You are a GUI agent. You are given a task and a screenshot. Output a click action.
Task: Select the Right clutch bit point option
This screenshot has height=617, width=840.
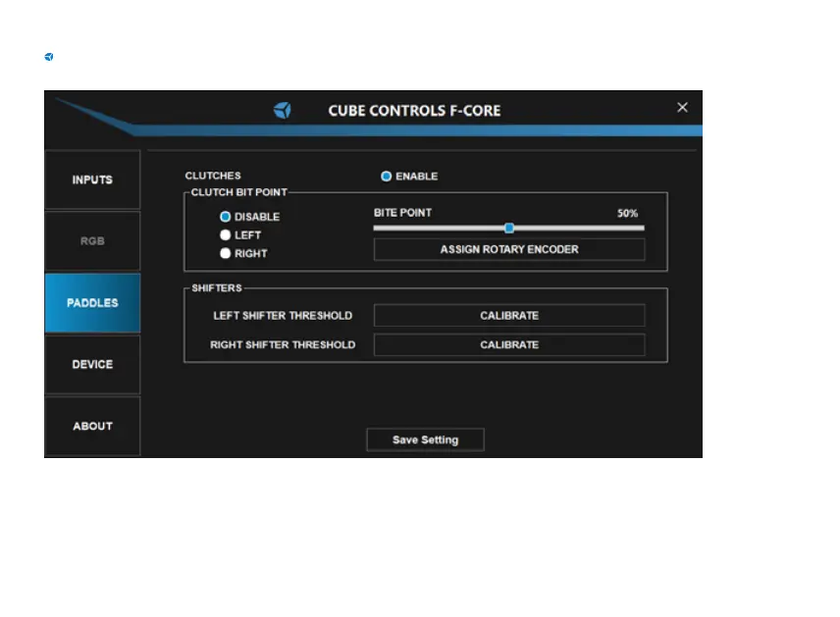tap(225, 253)
